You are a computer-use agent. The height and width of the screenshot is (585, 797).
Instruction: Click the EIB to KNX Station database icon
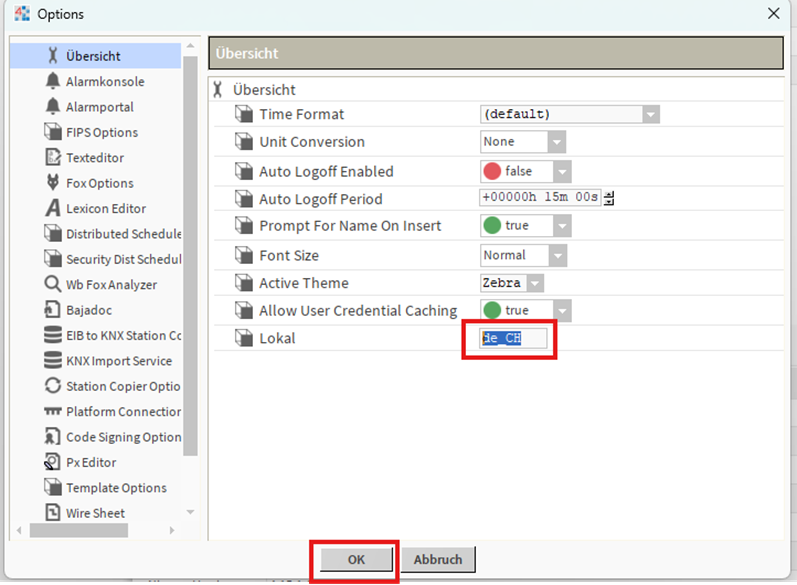(52, 335)
